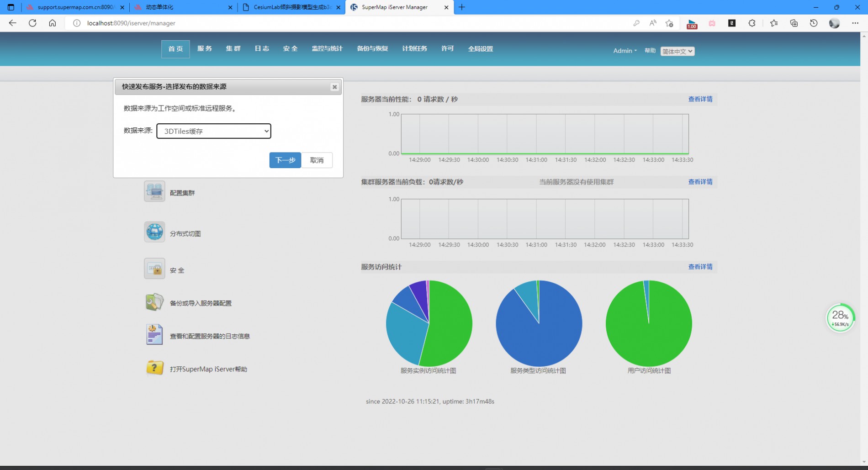Open the 日志 navigation menu
868x470 pixels.
tap(262, 48)
